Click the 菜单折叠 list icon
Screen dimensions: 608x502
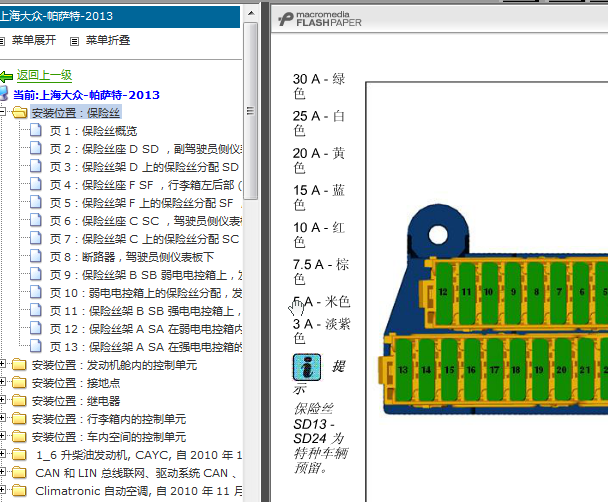pos(74,41)
